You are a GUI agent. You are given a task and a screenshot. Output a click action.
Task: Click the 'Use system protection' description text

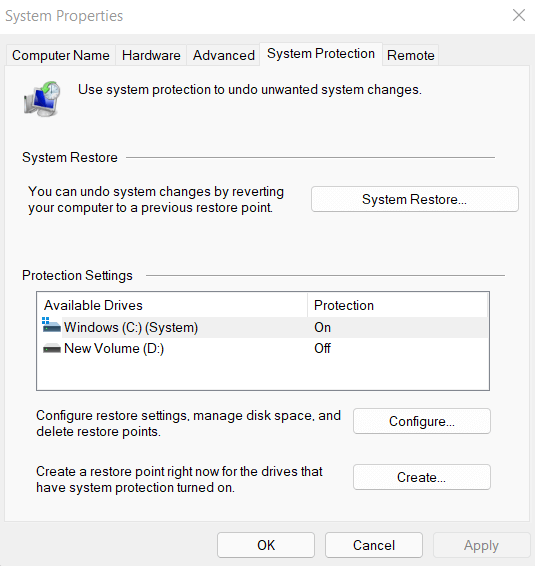[x=250, y=90]
